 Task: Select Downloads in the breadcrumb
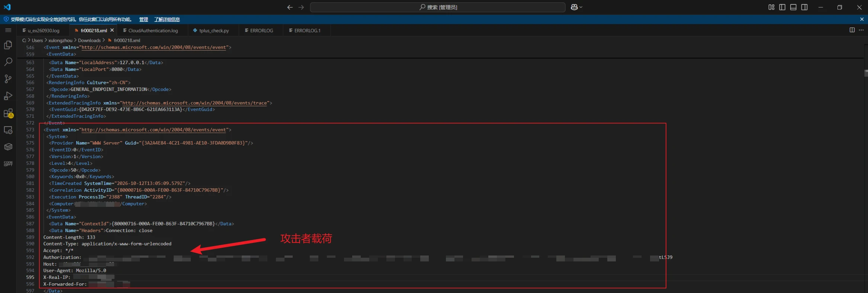pyautogui.click(x=89, y=40)
